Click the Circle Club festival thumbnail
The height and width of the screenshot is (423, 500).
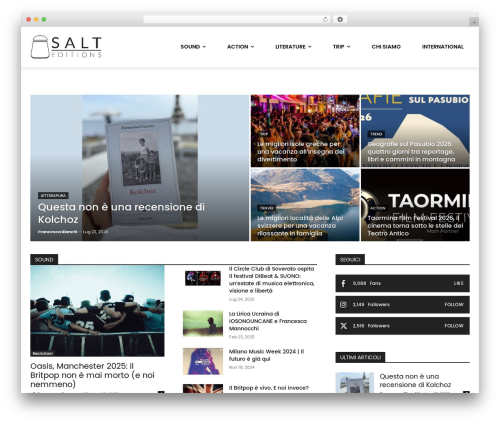tap(203, 278)
